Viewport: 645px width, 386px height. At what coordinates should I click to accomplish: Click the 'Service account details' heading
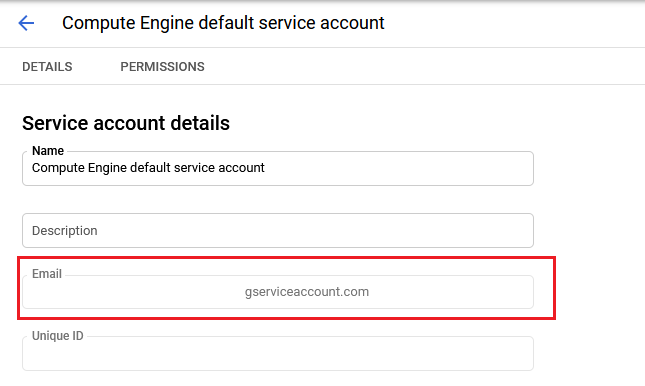coord(126,123)
